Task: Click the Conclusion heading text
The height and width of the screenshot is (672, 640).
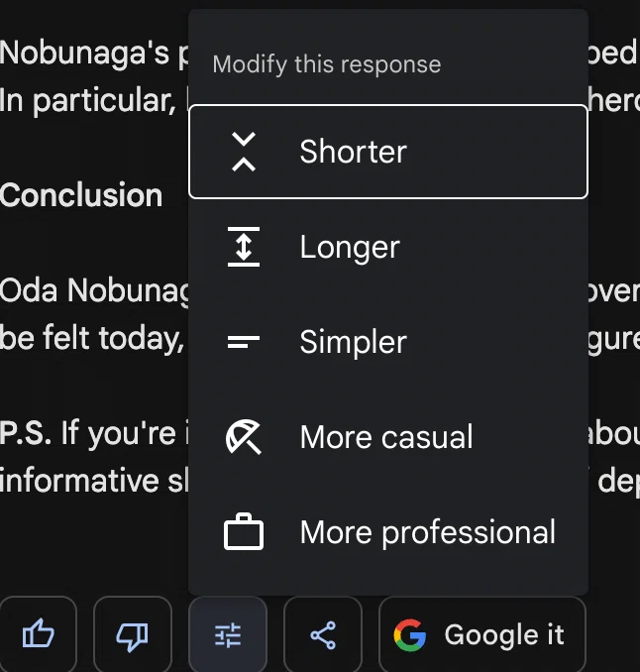Action: (x=81, y=195)
